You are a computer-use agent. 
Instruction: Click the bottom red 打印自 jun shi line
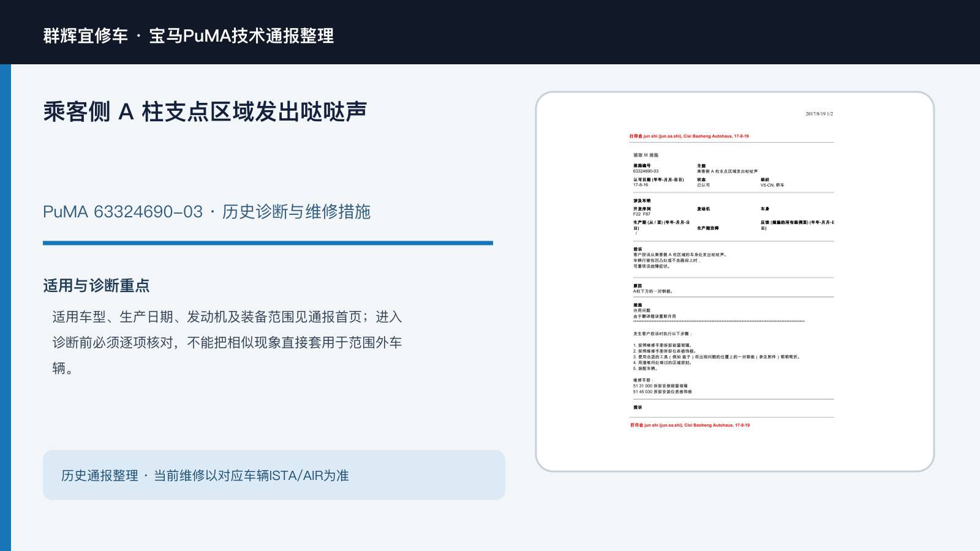pyautogui.click(x=690, y=425)
